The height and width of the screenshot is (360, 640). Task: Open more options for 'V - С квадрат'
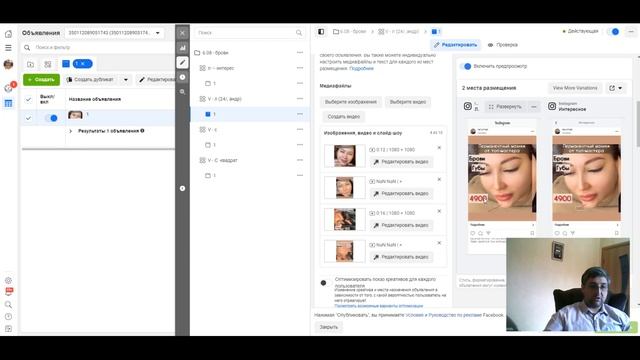(300, 160)
